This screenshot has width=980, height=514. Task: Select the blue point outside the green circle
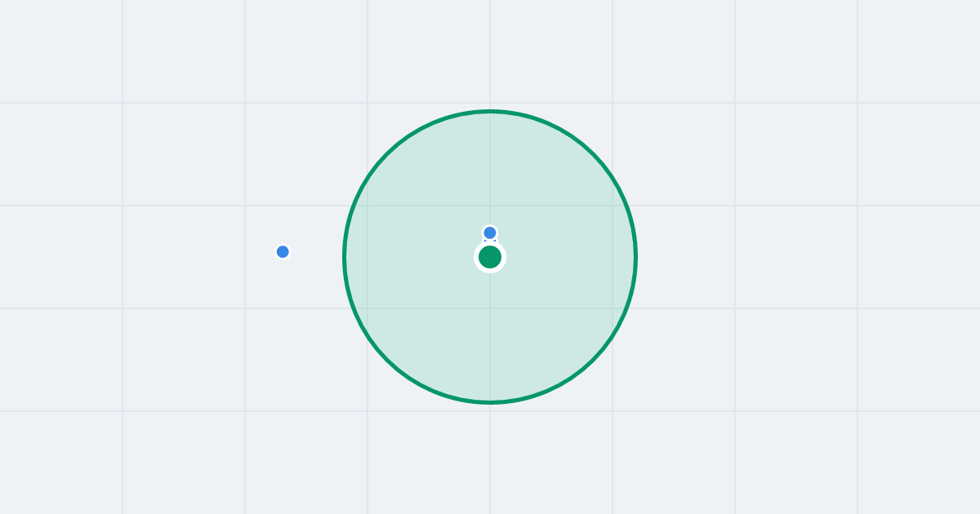pyautogui.click(x=283, y=251)
